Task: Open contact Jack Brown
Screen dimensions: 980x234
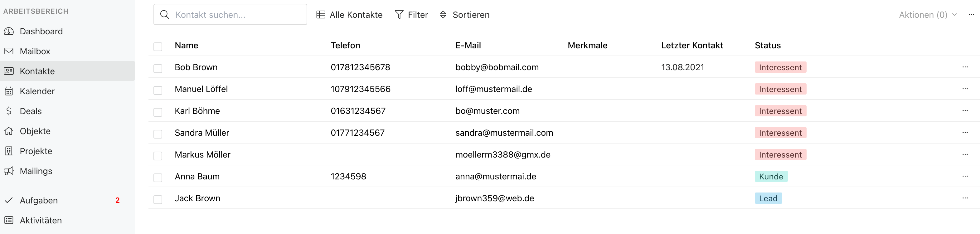Action: point(197,198)
